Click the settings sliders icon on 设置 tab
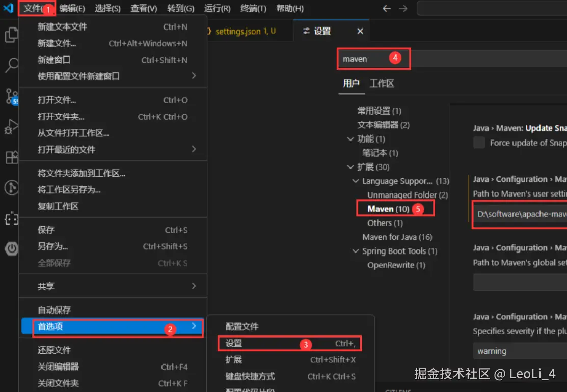This screenshot has width=567, height=392. 306,31
